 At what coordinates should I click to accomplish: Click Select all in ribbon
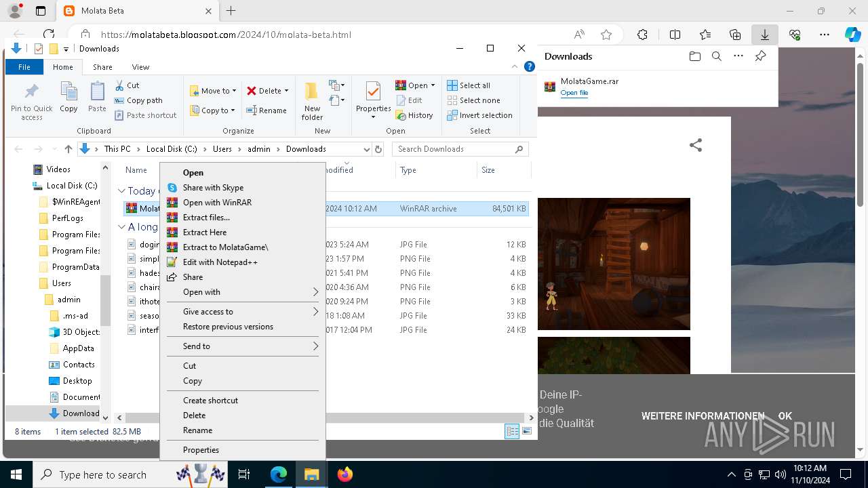click(x=469, y=85)
